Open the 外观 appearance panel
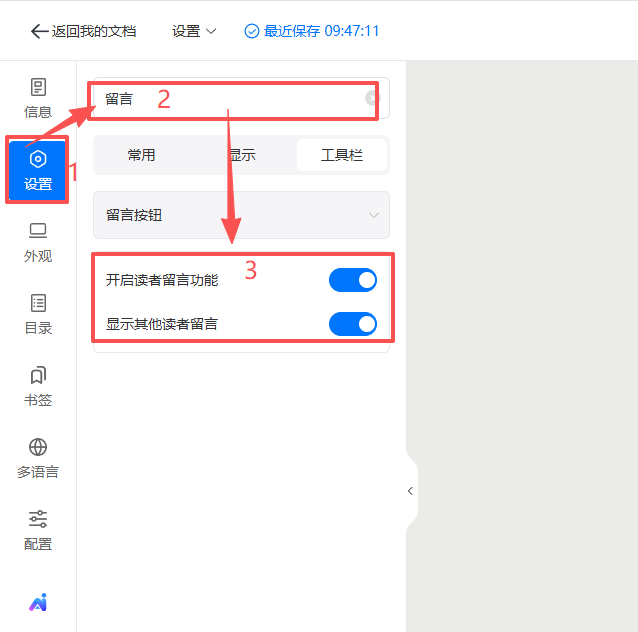 point(38,242)
